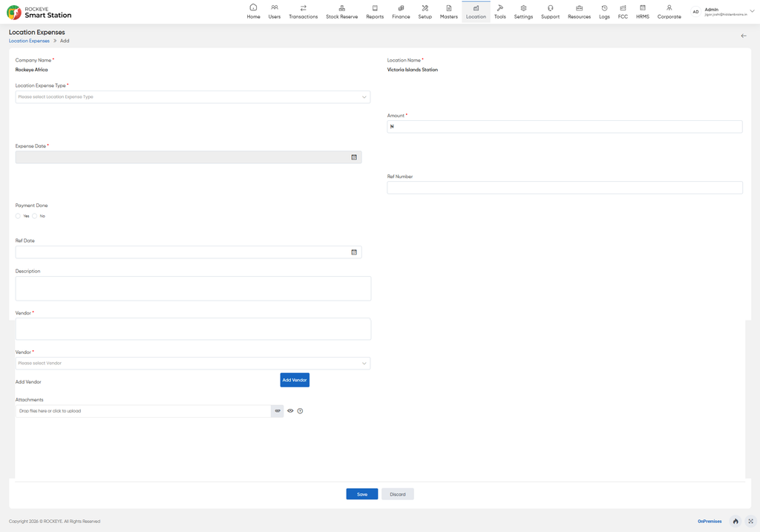Open the Please select Vendor dropdown
760x532 pixels.
193,364
